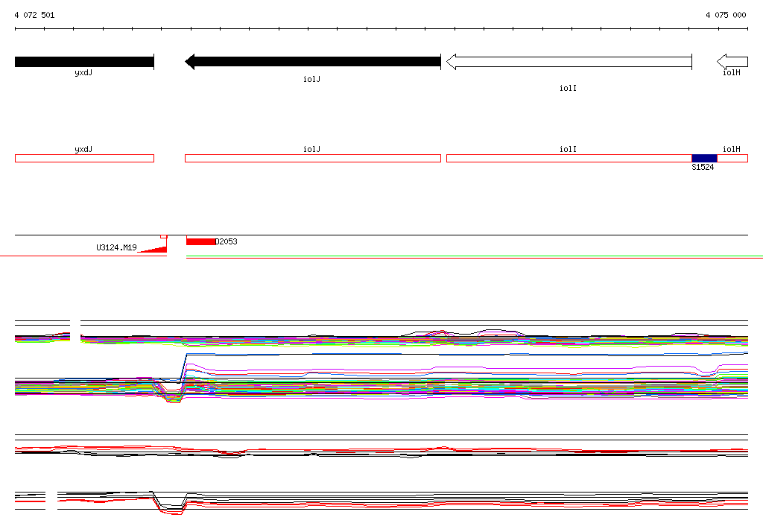Click the red-outlined iolH annotation box

pyautogui.click(x=732, y=158)
